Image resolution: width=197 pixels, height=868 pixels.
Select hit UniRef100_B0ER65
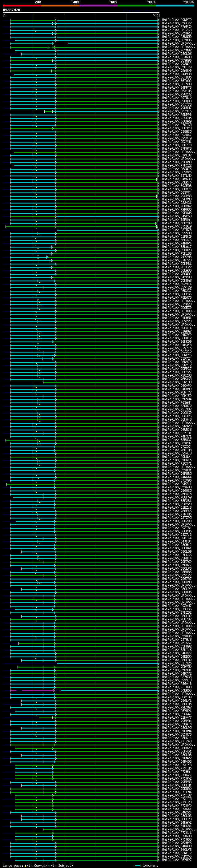tap(177, 690)
